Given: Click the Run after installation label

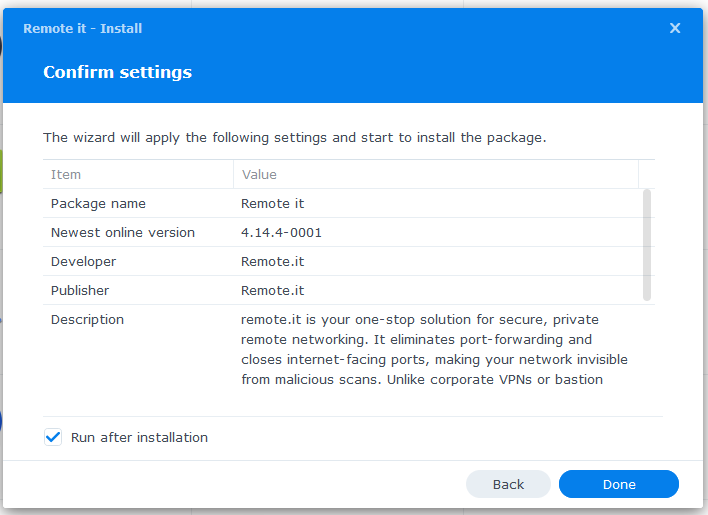Looking at the screenshot, I should (139, 437).
